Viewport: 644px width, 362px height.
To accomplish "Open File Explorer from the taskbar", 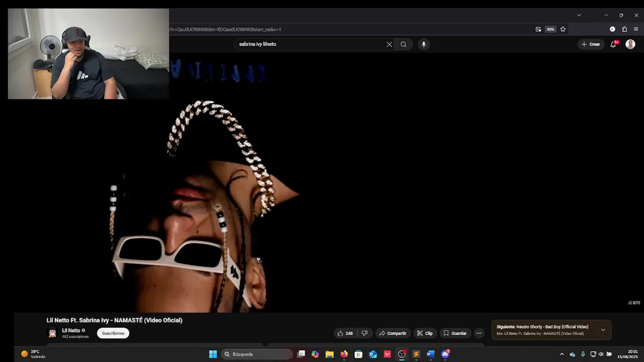I will tap(330, 354).
